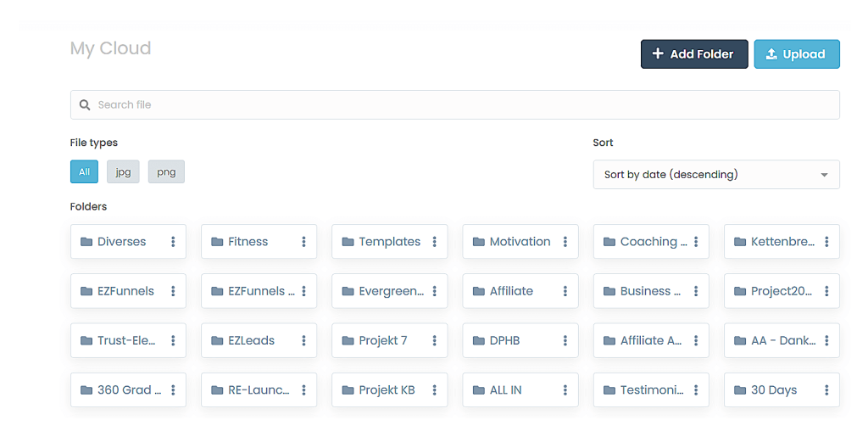Viewport: 868px width, 437px height.
Task: Open the three-dot menu for Diverses folder
Action: (x=173, y=242)
